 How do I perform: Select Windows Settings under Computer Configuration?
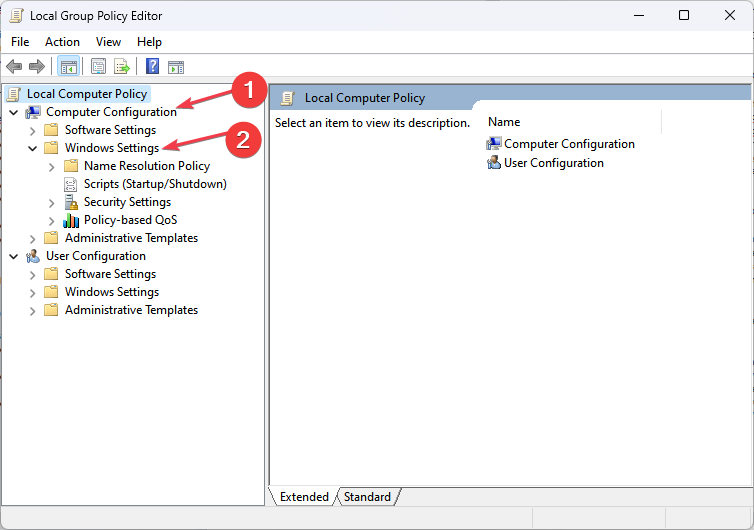[112, 148]
